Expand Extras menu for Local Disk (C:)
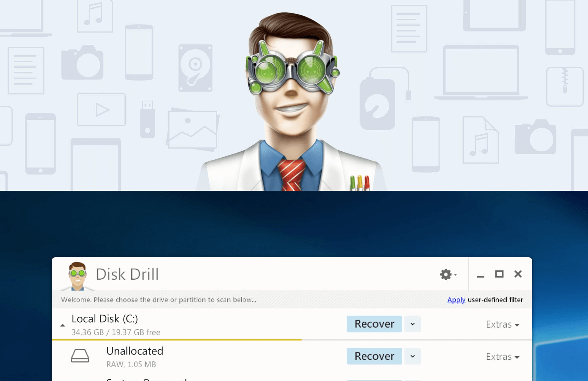This screenshot has height=381, width=588. tap(502, 324)
